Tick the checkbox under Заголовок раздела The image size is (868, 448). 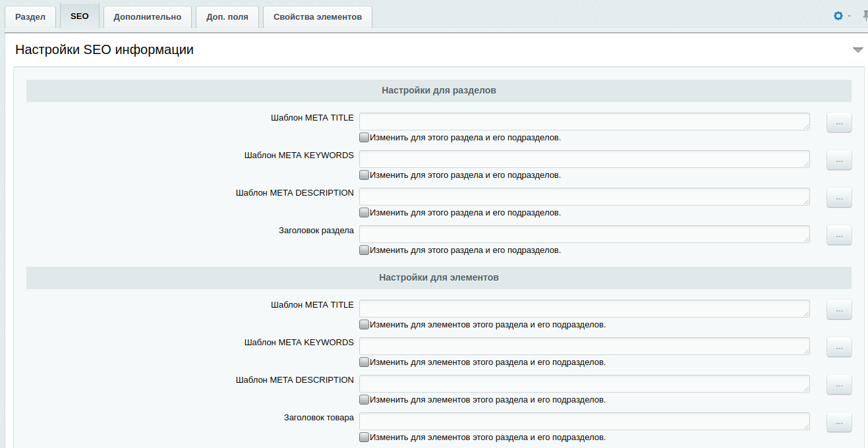tap(364, 250)
